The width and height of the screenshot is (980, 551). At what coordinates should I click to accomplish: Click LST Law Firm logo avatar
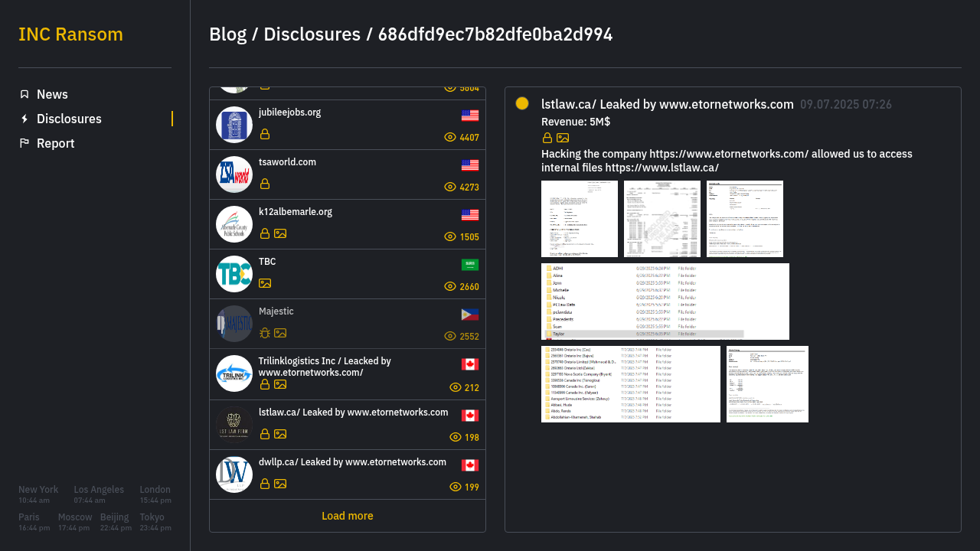234,425
